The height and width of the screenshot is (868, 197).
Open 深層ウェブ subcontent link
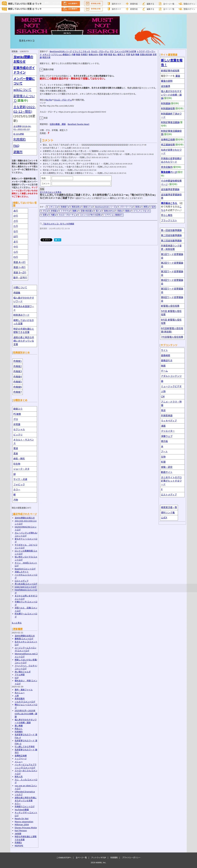point(166,436)
